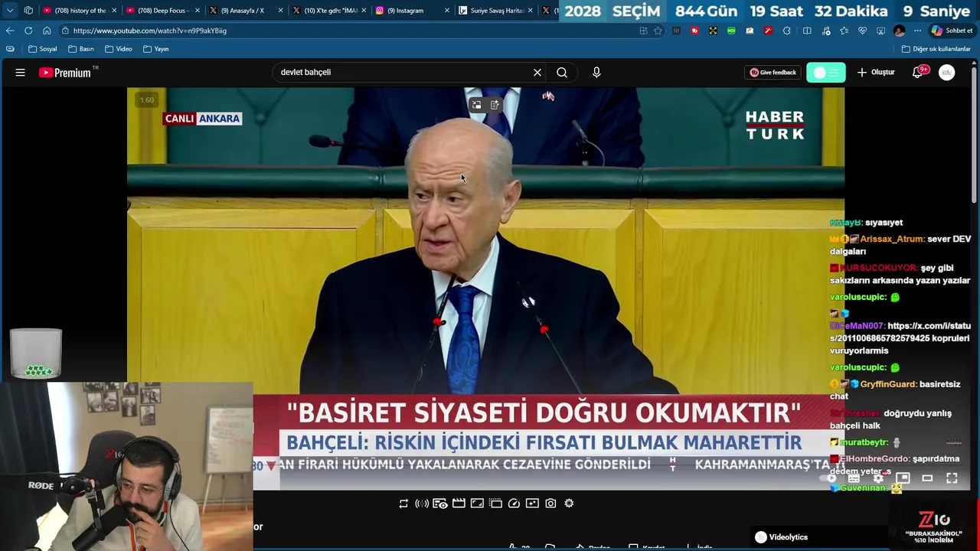Open the split screen icon
The width and height of the screenshot is (980, 551).
(807, 31)
